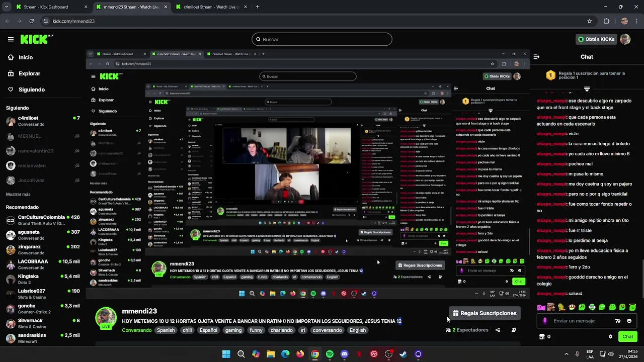
Task: Send message with green Chat button
Action: pos(628,336)
